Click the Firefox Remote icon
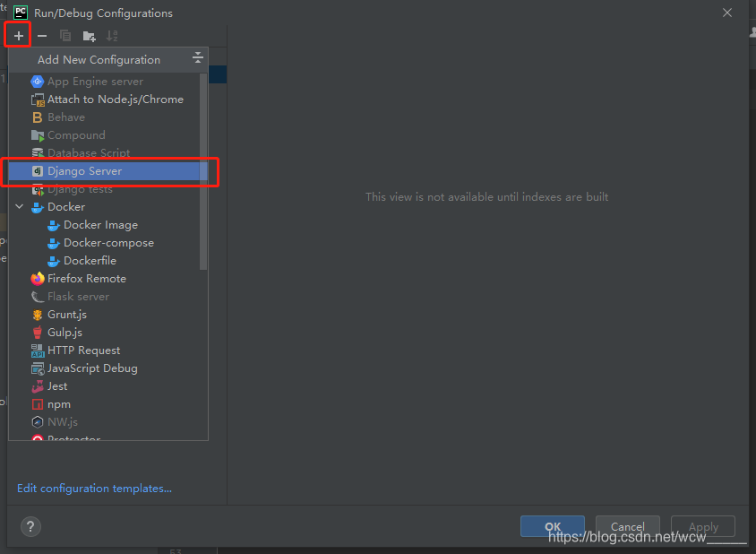Screen dimensions: 756x554 [x=37, y=279]
